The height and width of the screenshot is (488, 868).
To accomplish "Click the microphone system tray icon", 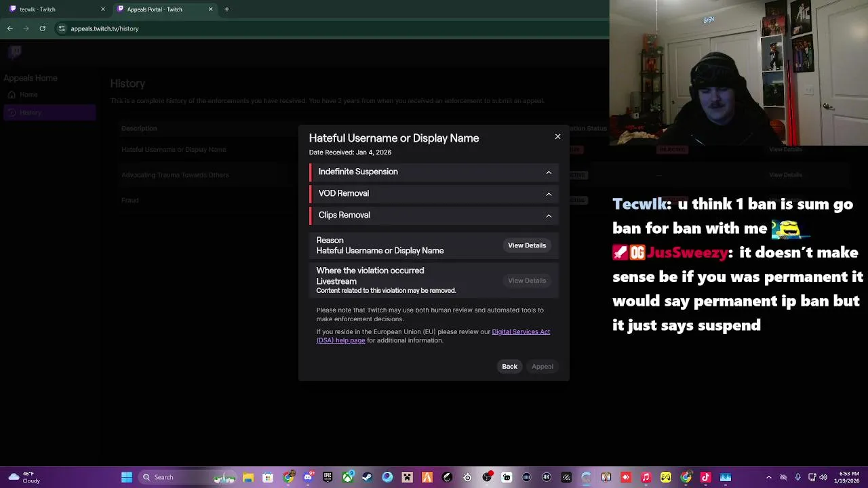I will pos(797,477).
